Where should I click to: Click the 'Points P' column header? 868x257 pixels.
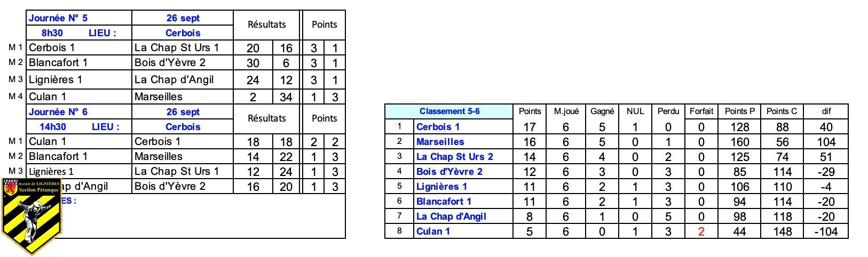[x=739, y=111]
